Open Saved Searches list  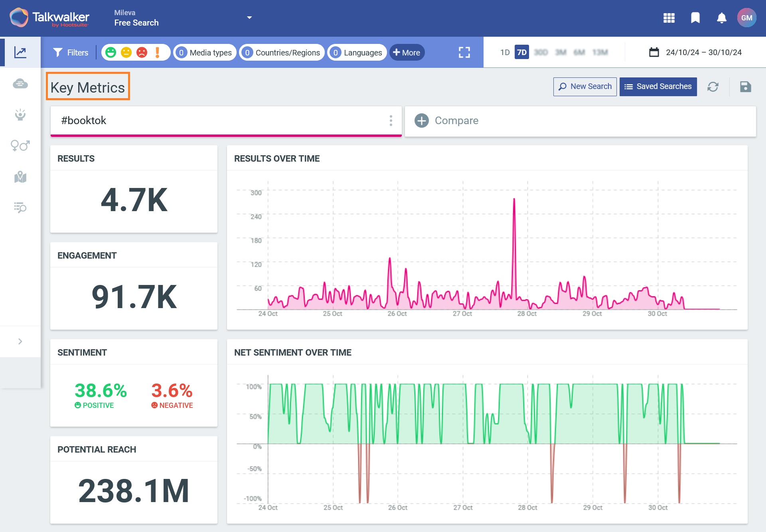coord(658,87)
